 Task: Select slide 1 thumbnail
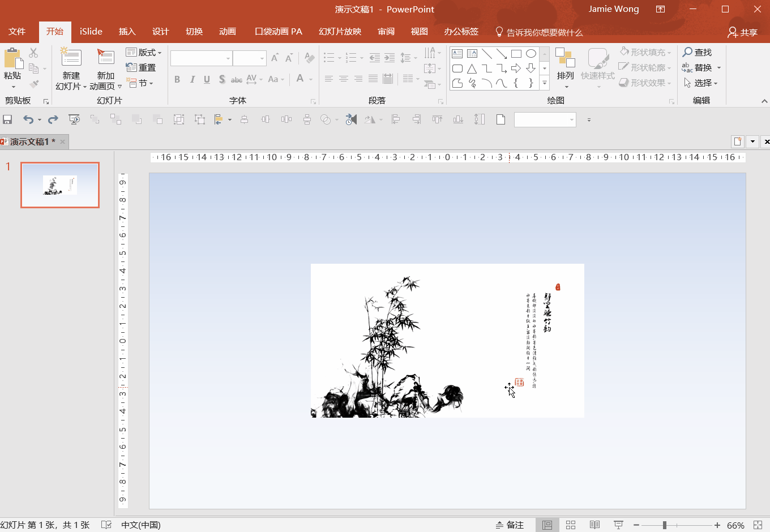coord(60,185)
